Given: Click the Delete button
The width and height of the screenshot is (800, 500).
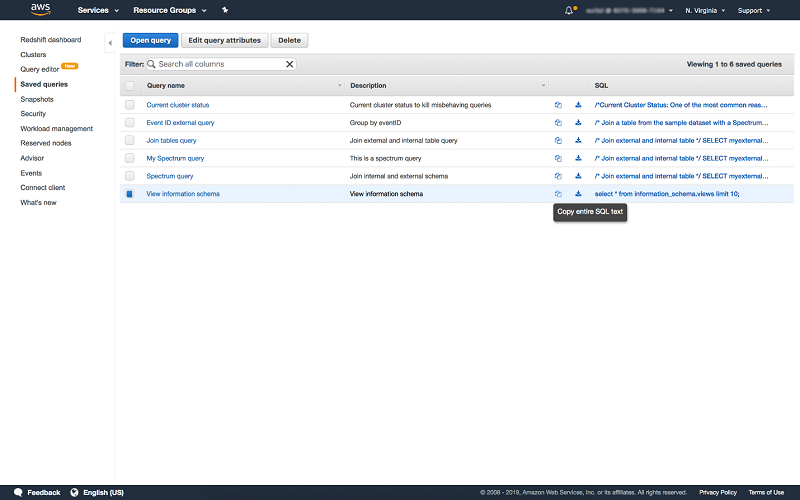Looking at the screenshot, I should click(289, 40).
